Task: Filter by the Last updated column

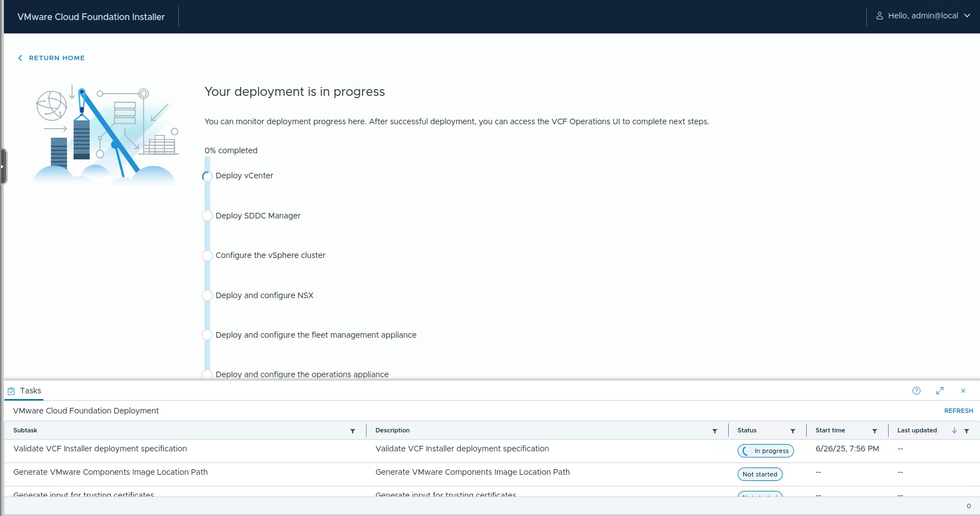Action: pyautogui.click(x=967, y=431)
